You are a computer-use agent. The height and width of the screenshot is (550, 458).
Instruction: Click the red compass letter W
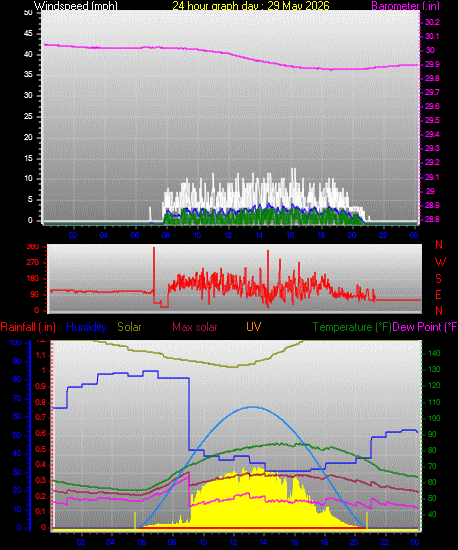coord(440,262)
